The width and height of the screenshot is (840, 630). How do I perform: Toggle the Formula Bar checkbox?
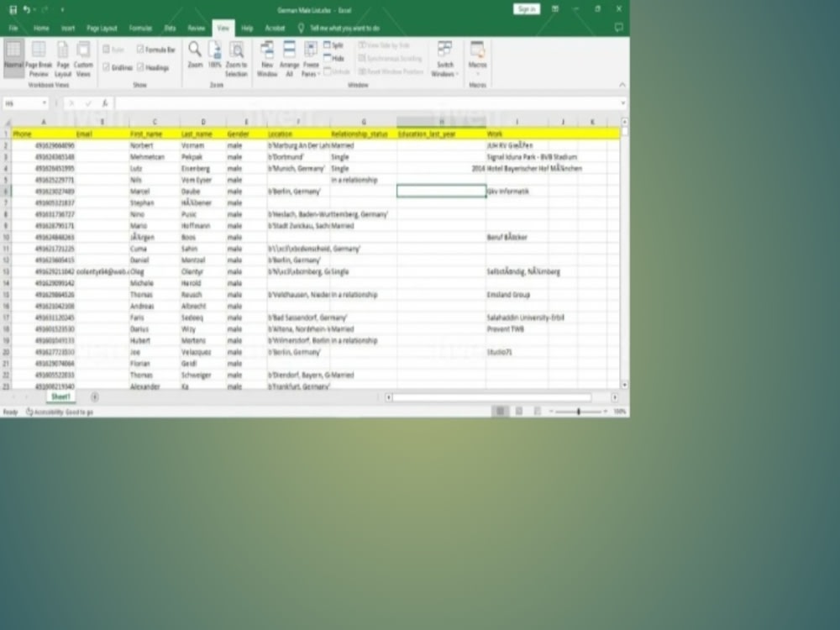point(155,50)
